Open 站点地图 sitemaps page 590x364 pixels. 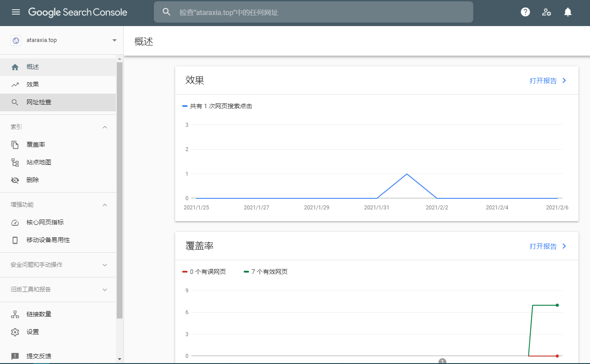point(58,163)
